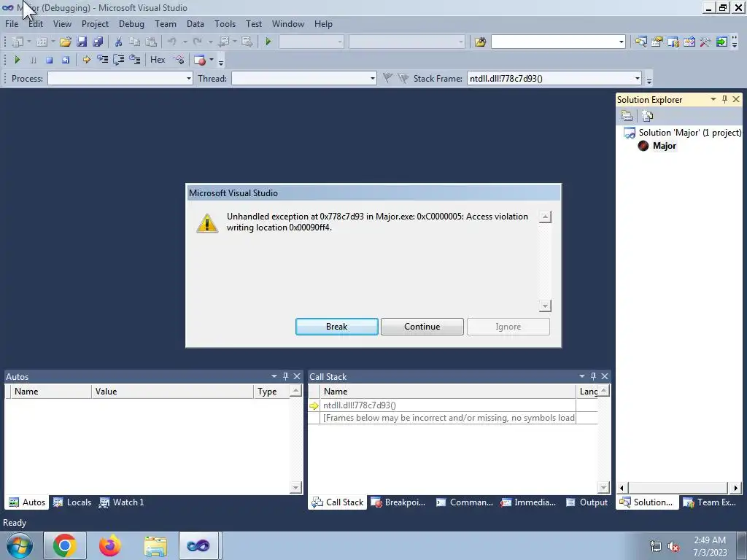Click the Copy icon in toolbar
The image size is (747, 560).
135,42
